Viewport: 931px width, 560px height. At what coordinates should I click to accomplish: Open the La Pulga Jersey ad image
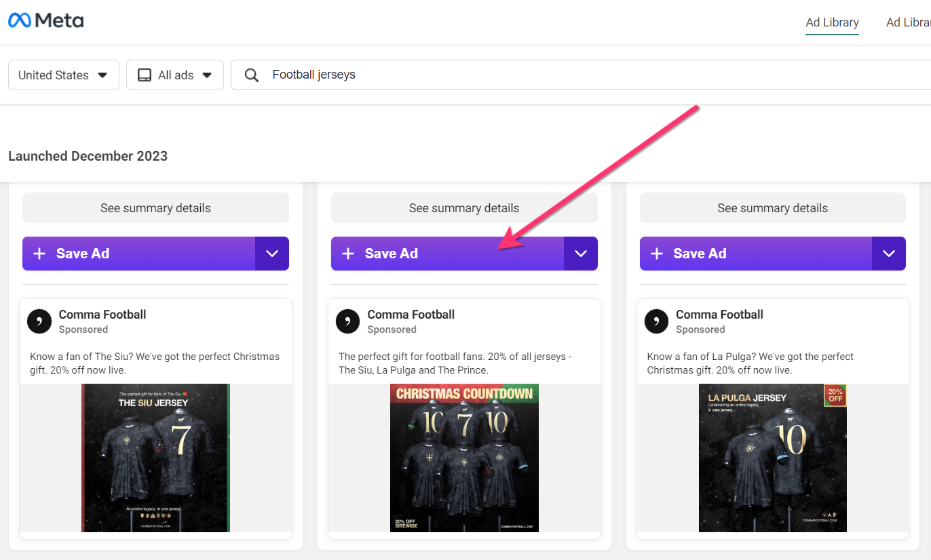coord(773,458)
